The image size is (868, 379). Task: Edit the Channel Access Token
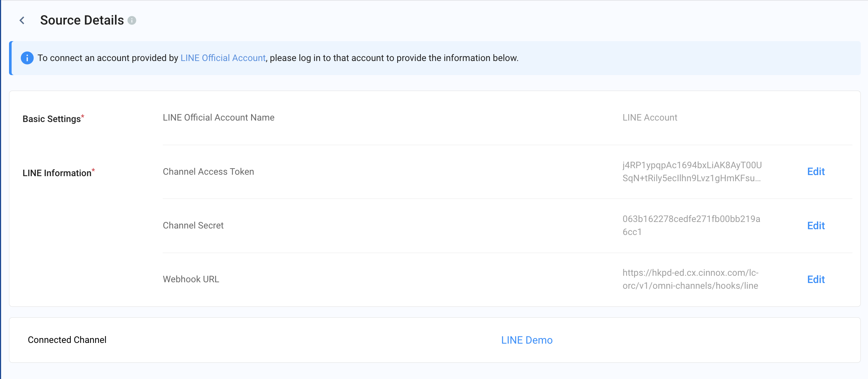click(x=816, y=171)
